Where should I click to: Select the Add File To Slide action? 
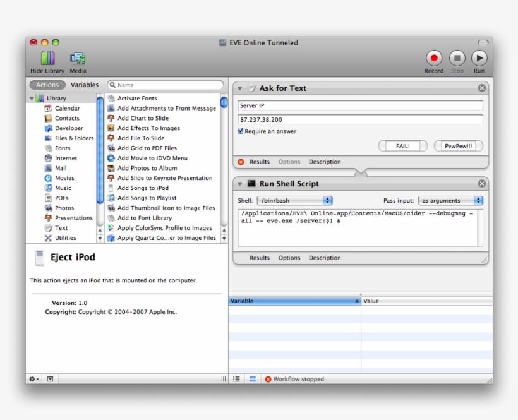coord(136,138)
